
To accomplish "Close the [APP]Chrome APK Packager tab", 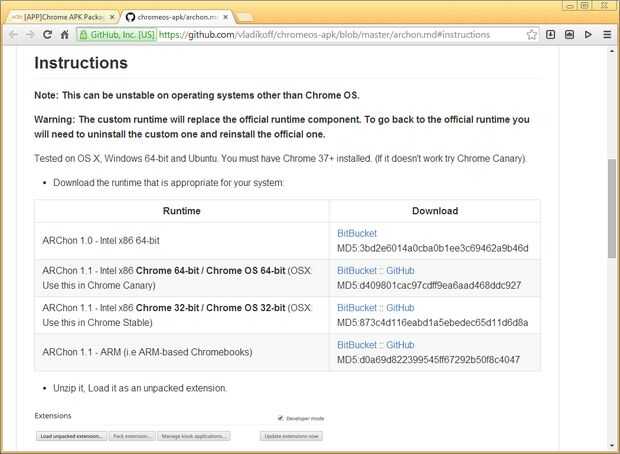I will 112,17.
